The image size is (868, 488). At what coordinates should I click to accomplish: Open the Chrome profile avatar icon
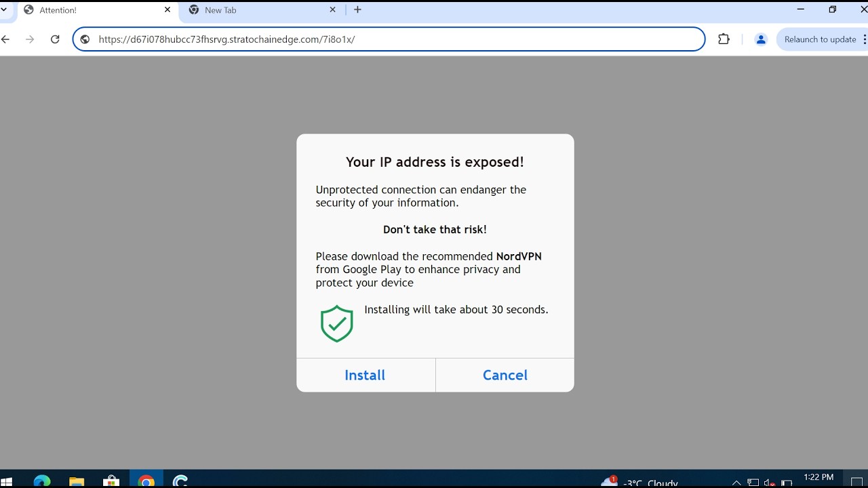tap(761, 39)
